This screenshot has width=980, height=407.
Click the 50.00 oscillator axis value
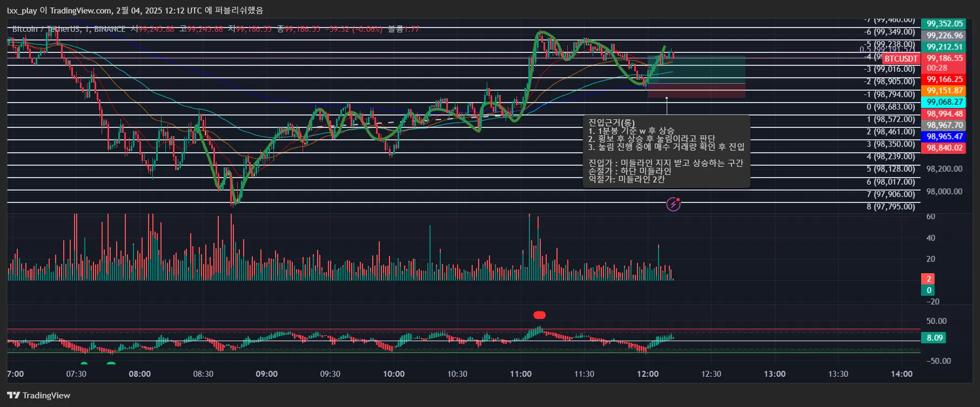pyautogui.click(x=936, y=321)
